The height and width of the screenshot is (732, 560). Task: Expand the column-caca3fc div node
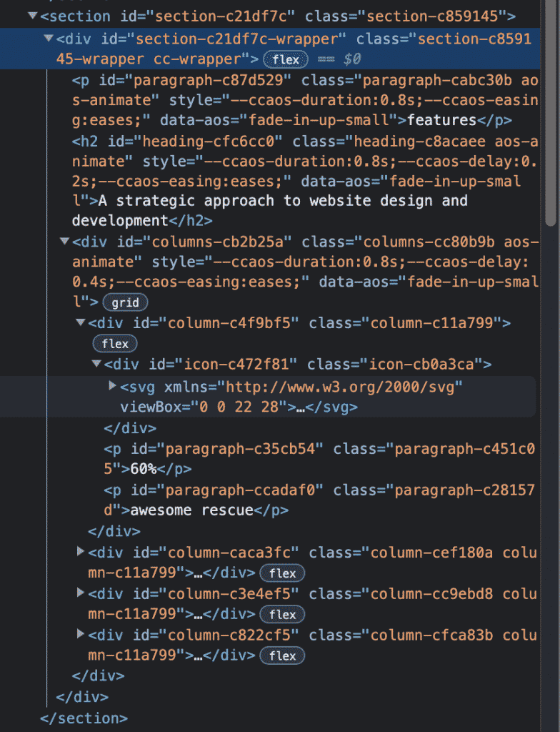[80, 552]
